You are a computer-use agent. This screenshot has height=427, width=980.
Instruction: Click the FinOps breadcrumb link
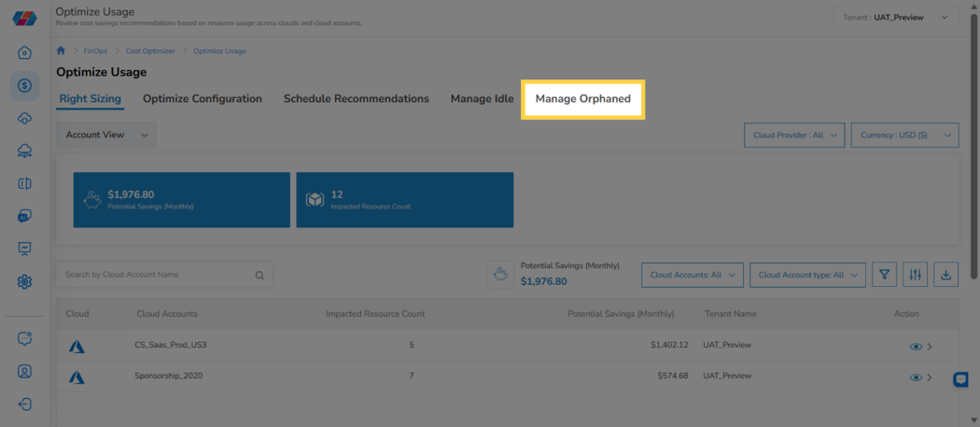point(95,51)
